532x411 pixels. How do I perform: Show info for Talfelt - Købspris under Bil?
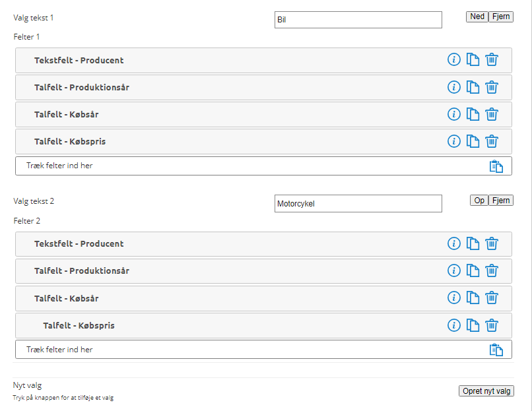(454, 141)
